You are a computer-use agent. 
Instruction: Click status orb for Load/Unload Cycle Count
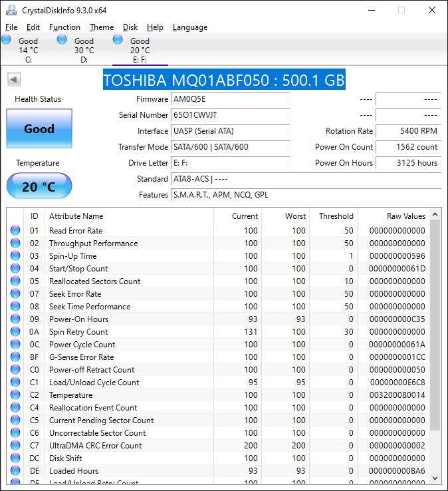click(x=15, y=382)
